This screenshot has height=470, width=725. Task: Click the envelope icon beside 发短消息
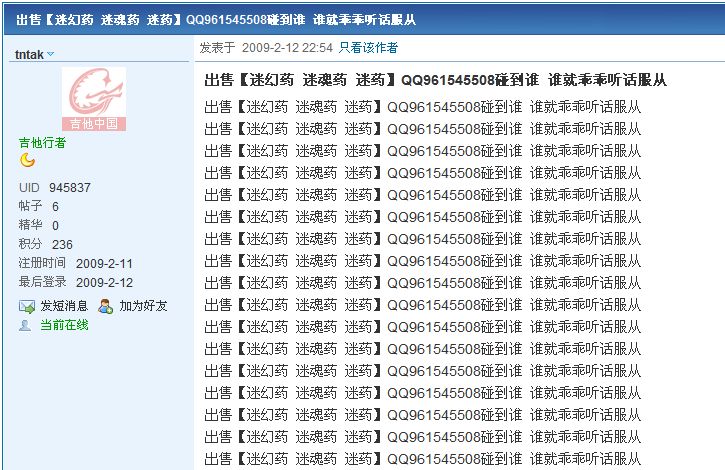[x=27, y=306]
